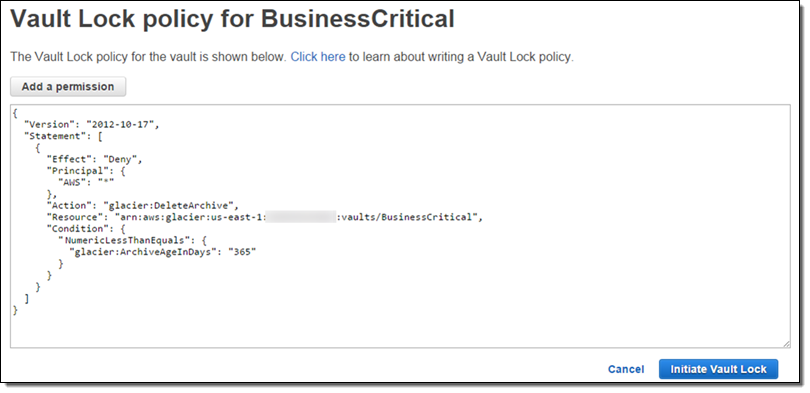The width and height of the screenshot is (810, 393).
Task: Click the NumericLessThanEquals operator line
Action: [133, 240]
